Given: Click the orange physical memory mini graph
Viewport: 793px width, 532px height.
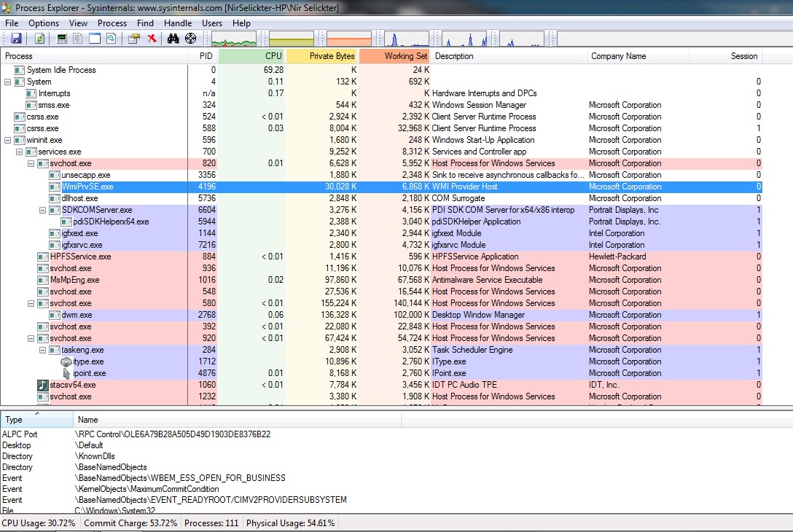Looking at the screenshot, I should tap(349, 39).
